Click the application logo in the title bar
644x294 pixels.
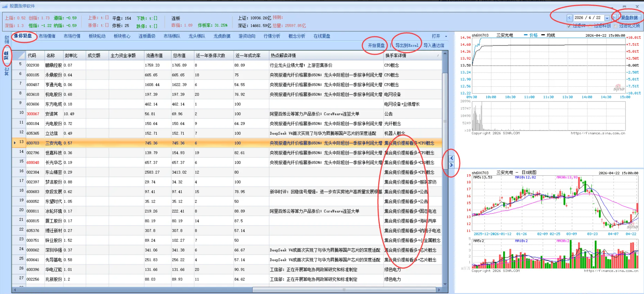4,6
